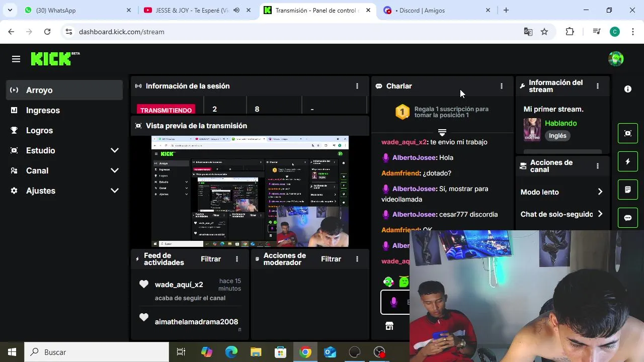Click the lightning bolt icon on right sidebar
Screen dimensions: 644x362
[628, 161]
